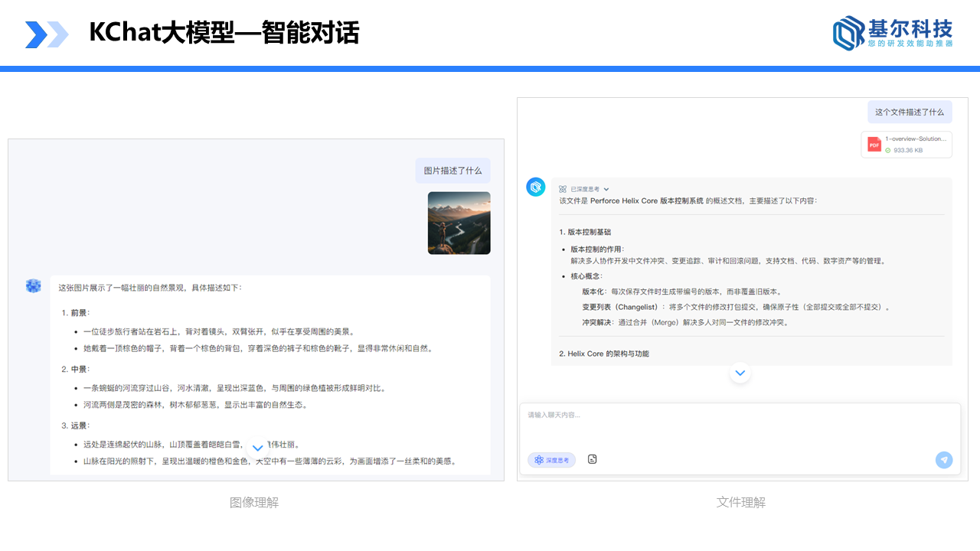
Task: Toggle thinking display via 已深度思考 label
Action: pos(583,188)
